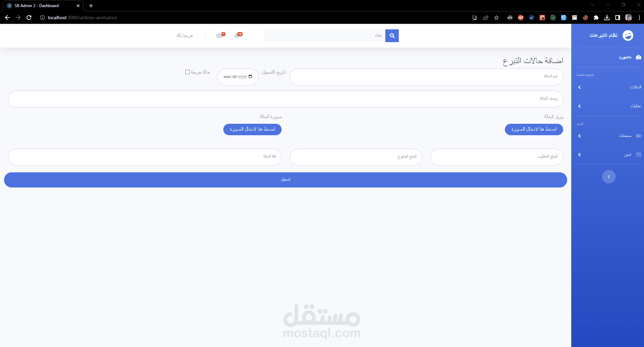Expand the الحالات sidebar chevron

[x=579, y=87]
